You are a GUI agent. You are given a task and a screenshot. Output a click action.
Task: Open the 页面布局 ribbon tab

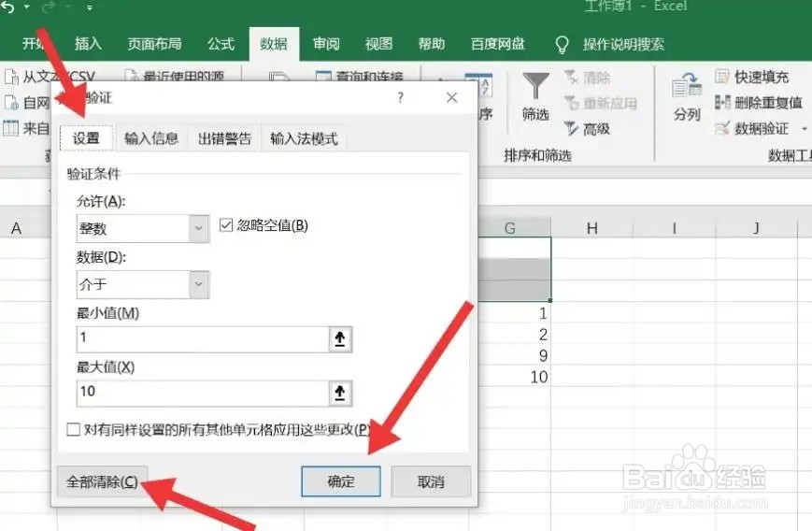[154, 44]
